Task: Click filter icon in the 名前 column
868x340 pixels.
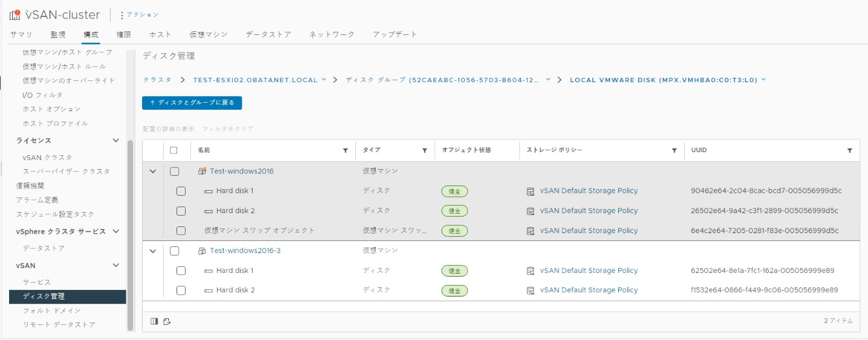Action: coord(346,150)
